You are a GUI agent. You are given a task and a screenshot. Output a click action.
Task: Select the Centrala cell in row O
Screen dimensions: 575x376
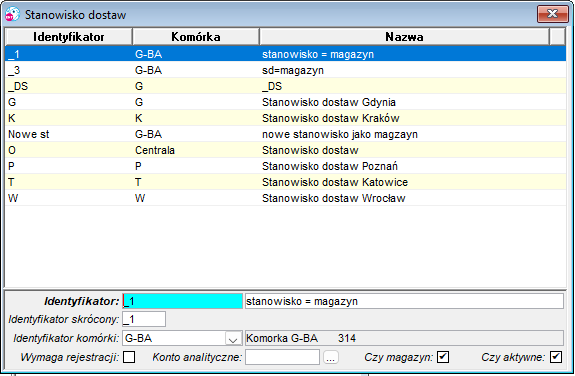(196, 150)
